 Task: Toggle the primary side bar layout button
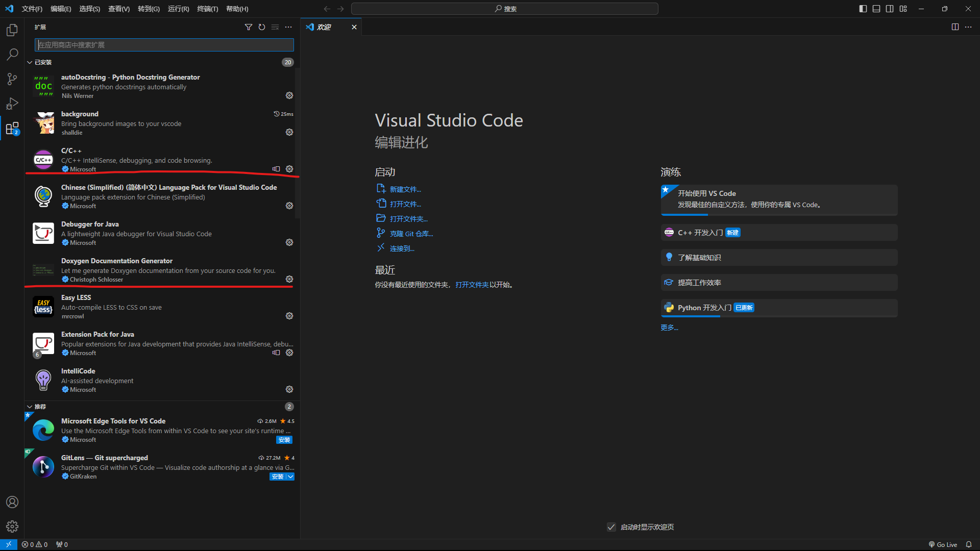[x=863, y=9]
